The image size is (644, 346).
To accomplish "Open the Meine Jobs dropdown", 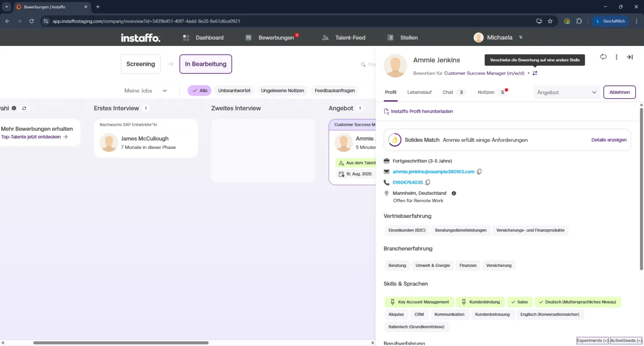I will (x=146, y=91).
